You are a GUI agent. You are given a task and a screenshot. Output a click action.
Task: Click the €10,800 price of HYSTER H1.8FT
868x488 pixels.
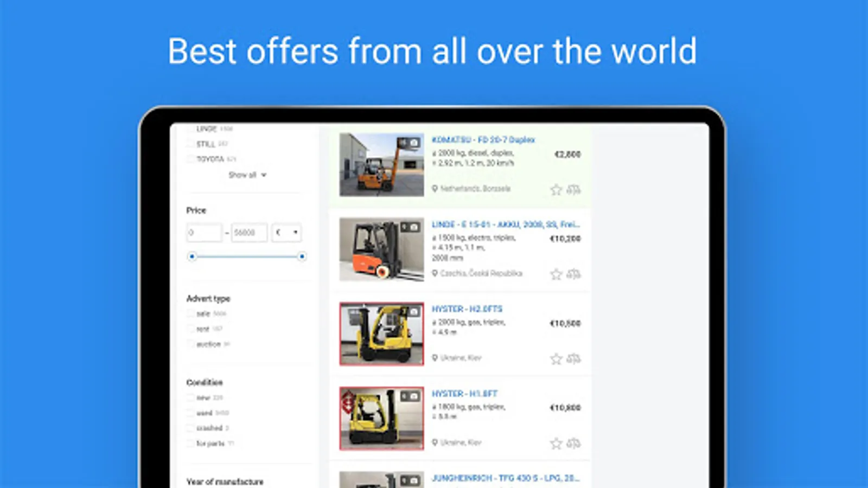point(565,408)
